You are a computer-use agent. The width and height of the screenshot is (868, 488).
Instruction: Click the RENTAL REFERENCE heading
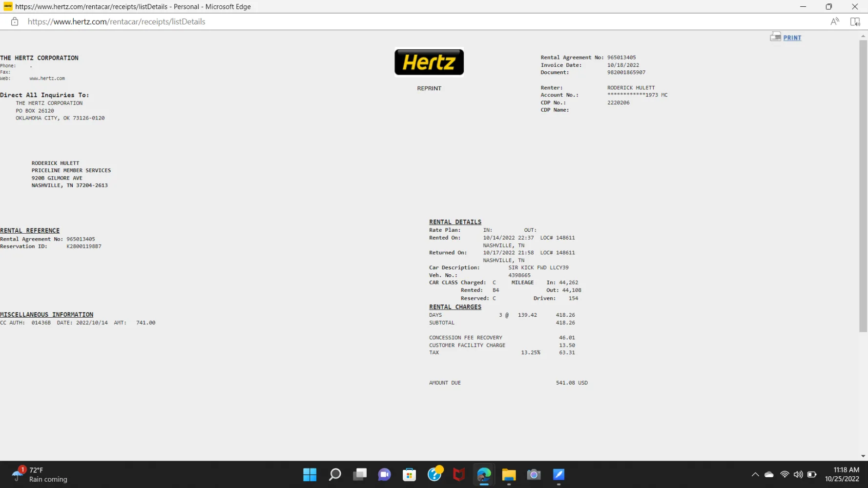click(30, 231)
